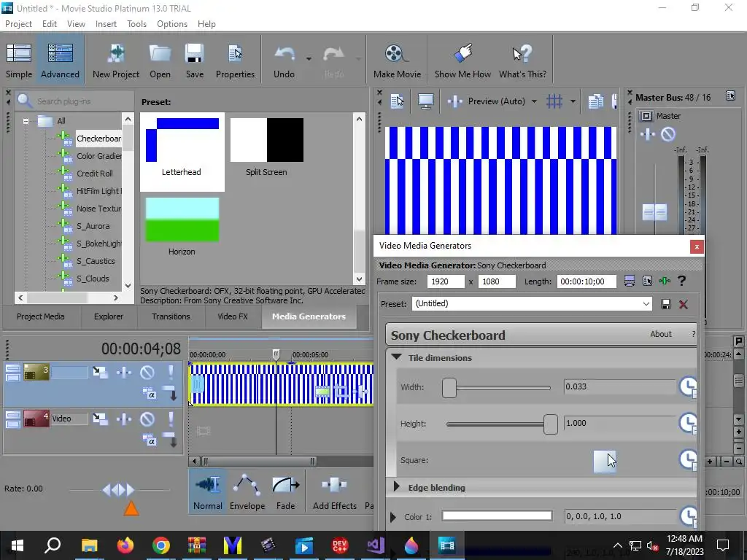The image size is (747, 560).
Task: Mute track 3
Action: coord(147,373)
